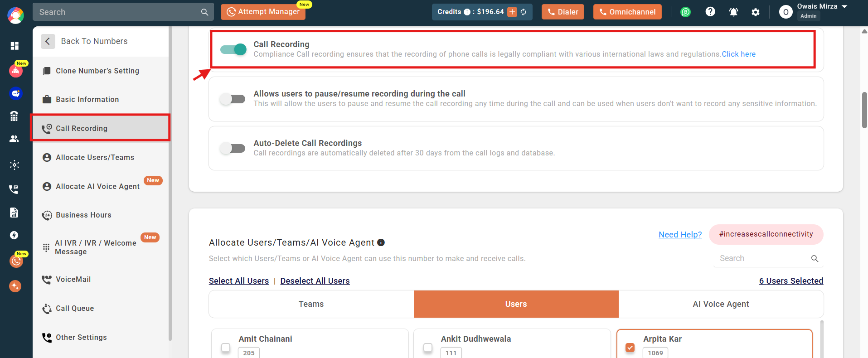Click the magnifier in the users search box
The height and width of the screenshot is (358, 868).
(815, 258)
